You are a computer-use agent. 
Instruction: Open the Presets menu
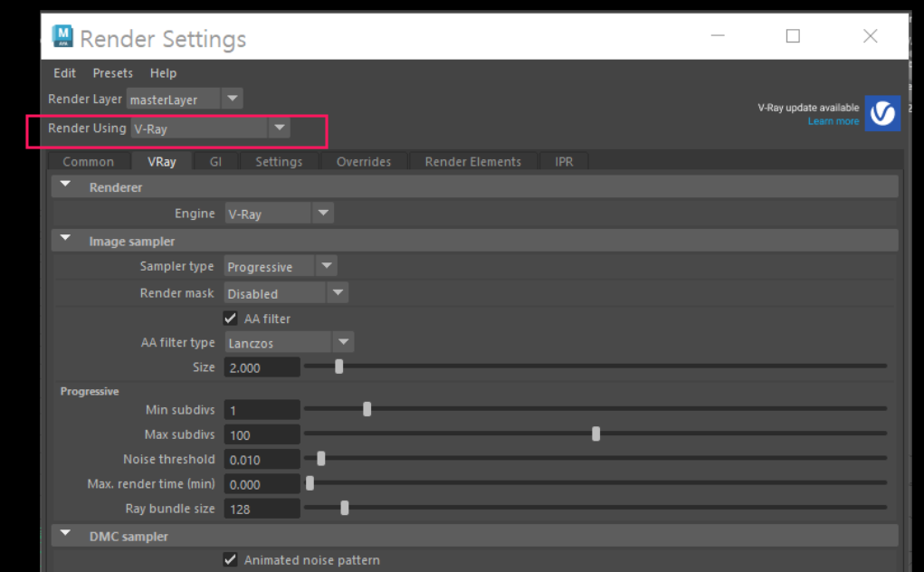coord(112,73)
